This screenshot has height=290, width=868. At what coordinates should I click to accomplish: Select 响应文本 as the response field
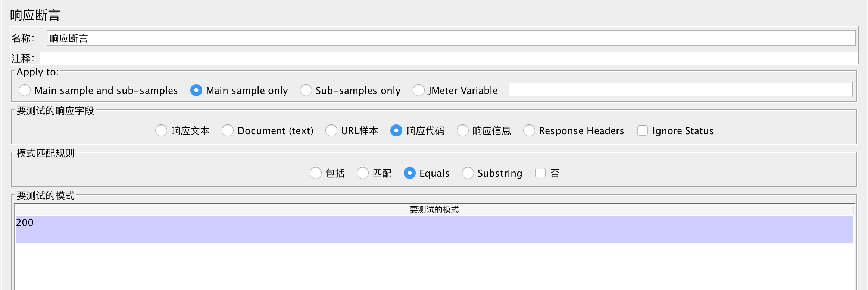161,130
